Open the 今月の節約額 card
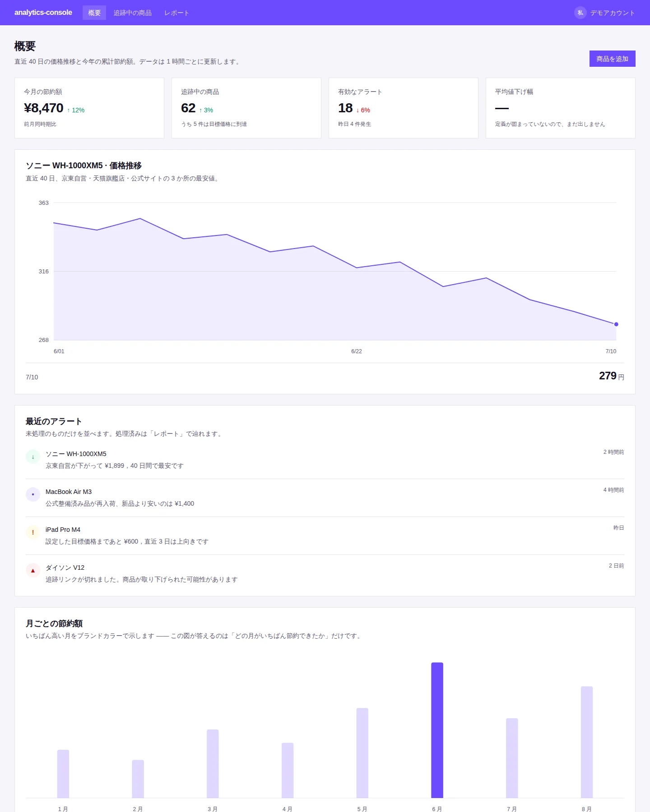Screen dimensions: 650x812 pyautogui.click(x=89, y=108)
